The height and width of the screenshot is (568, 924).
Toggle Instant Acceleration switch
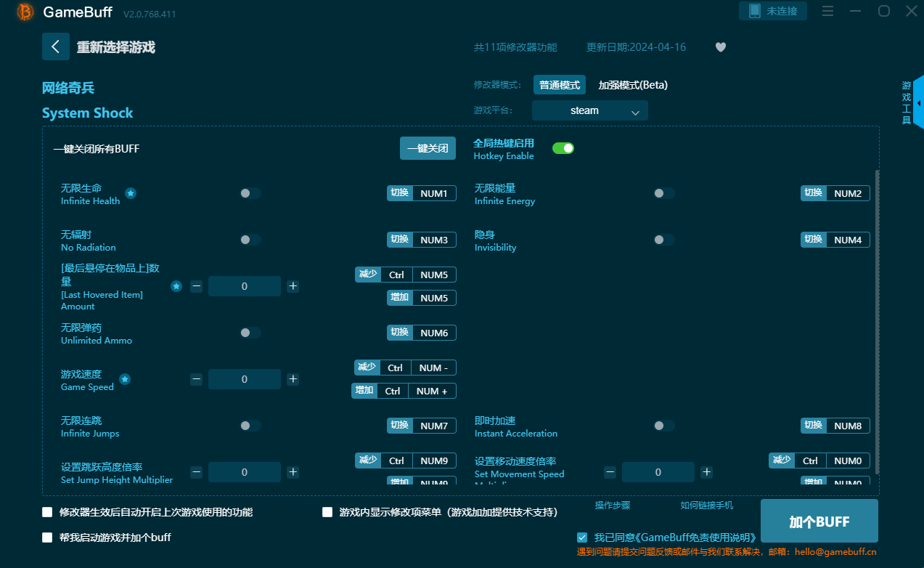(x=664, y=426)
